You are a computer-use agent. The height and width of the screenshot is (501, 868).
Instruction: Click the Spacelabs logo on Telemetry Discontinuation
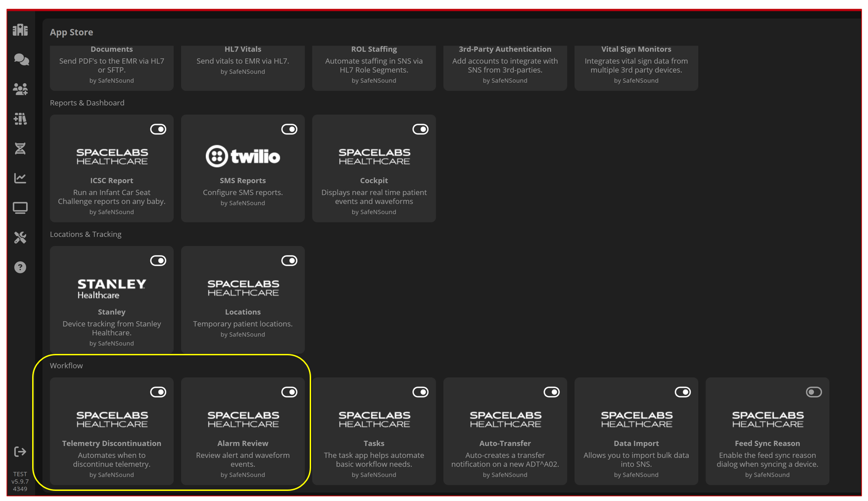coord(112,419)
